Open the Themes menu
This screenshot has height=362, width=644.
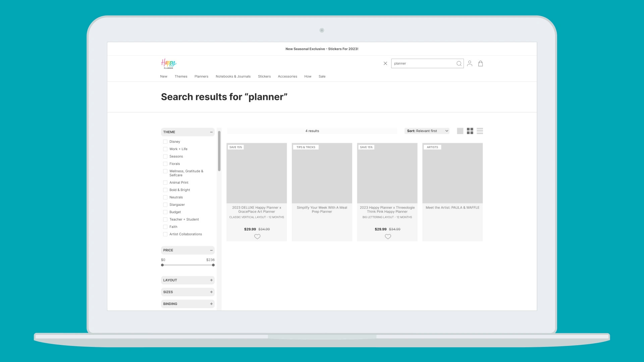pos(181,76)
